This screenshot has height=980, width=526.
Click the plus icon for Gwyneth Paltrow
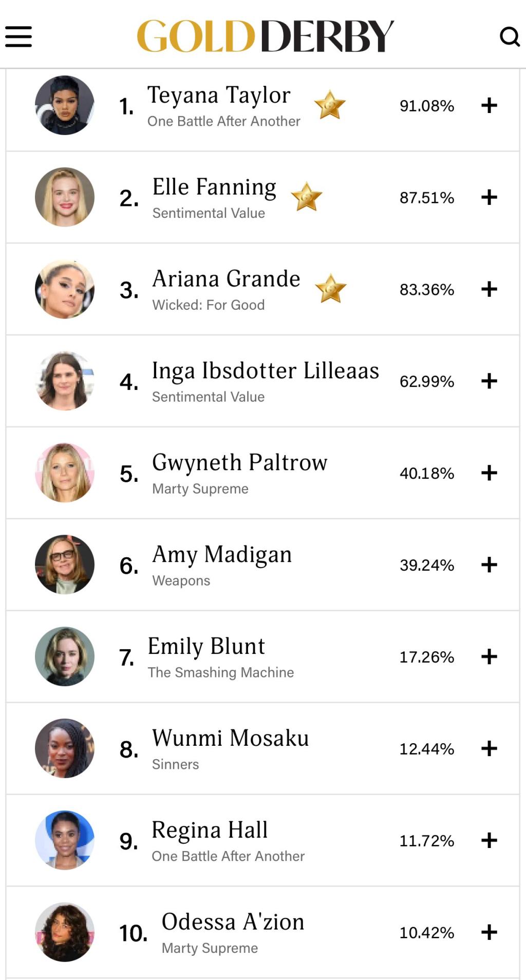coord(489,473)
